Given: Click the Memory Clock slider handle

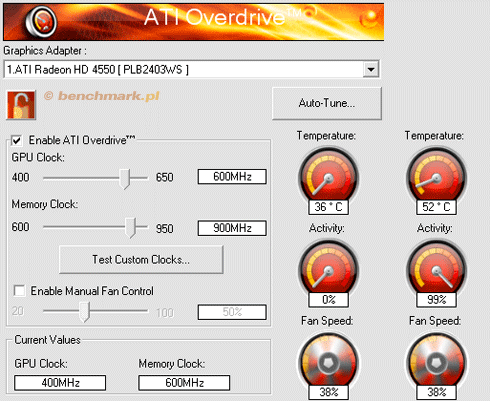Looking at the screenshot, I should pos(131,228).
